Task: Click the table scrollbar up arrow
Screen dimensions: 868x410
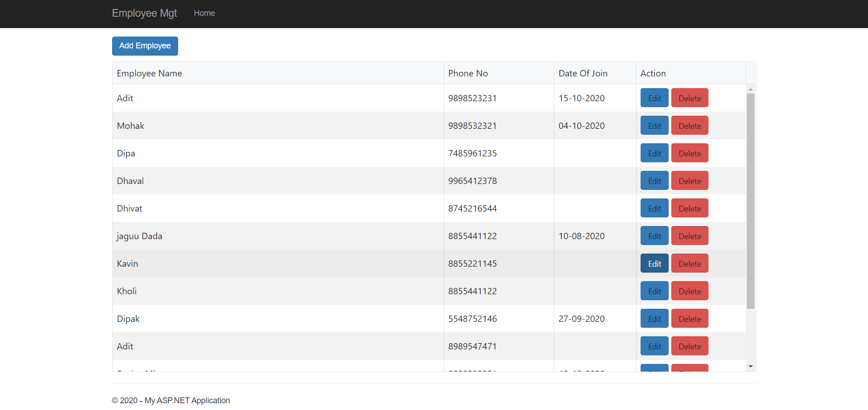Action: pos(750,90)
